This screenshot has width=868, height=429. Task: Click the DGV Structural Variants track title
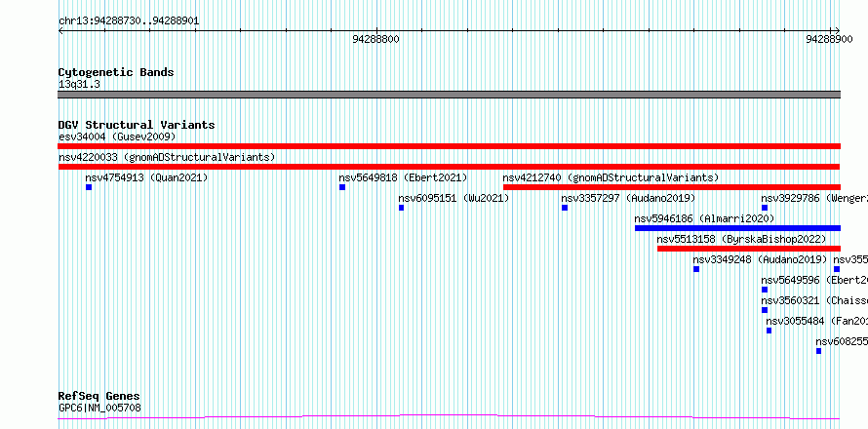pos(137,125)
